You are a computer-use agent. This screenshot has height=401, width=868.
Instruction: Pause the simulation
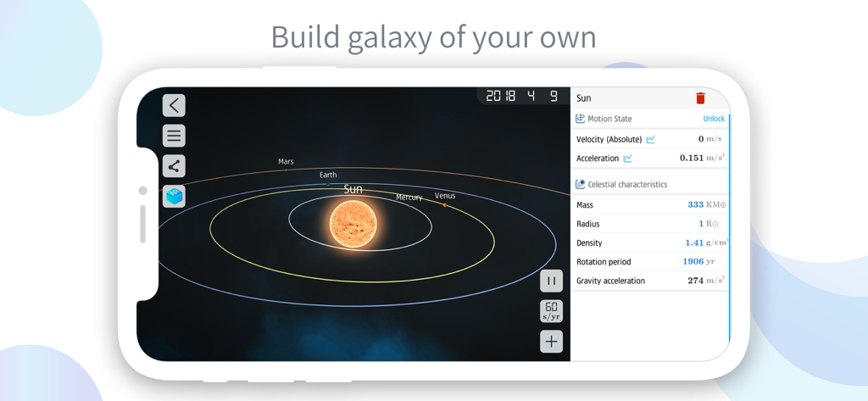point(551,281)
